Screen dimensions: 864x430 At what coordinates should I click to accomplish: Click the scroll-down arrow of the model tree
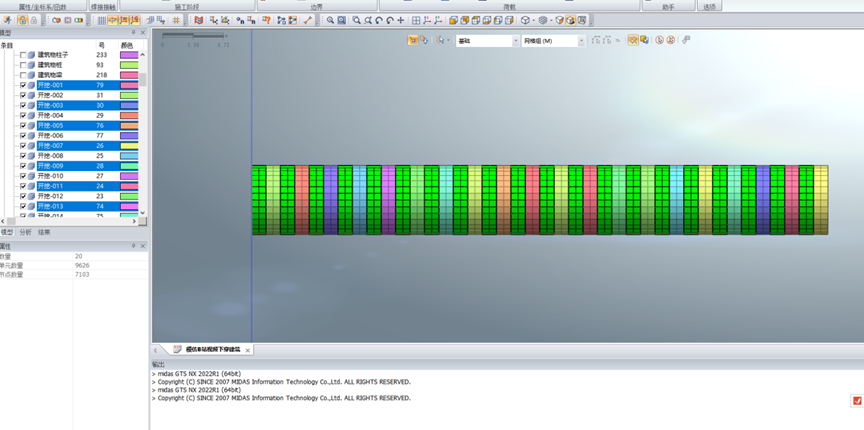[142, 213]
